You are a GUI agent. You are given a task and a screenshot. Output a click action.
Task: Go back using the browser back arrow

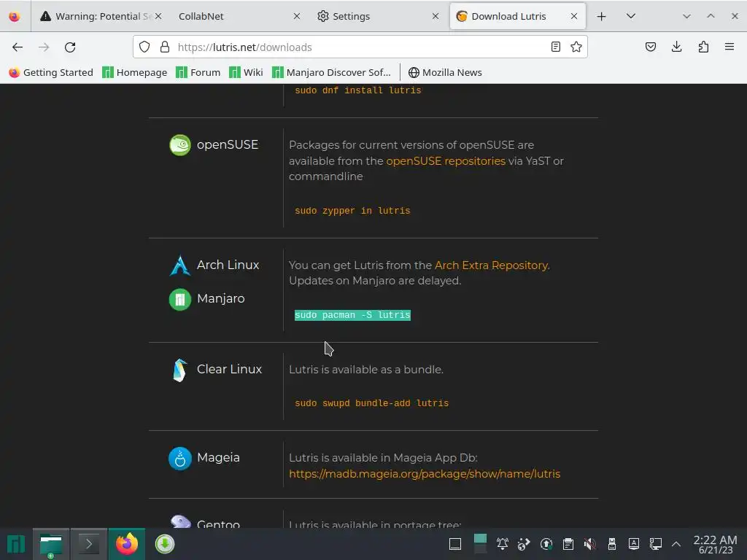tap(18, 47)
